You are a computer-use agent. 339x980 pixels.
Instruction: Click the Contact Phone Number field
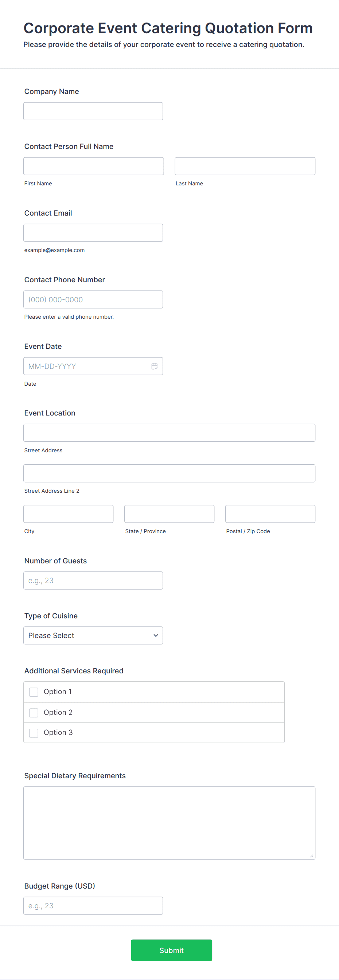[93, 299]
